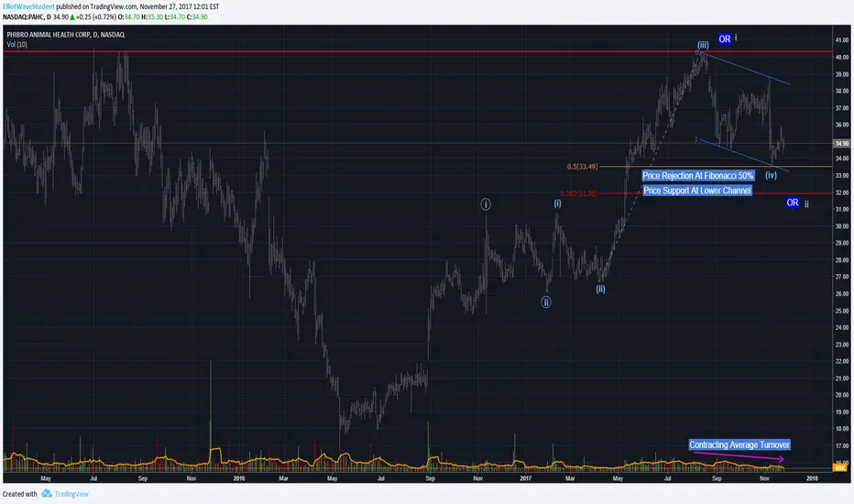Click the 2016 label on time axis
This screenshot has width=854, height=504.
[x=238, y=478]
